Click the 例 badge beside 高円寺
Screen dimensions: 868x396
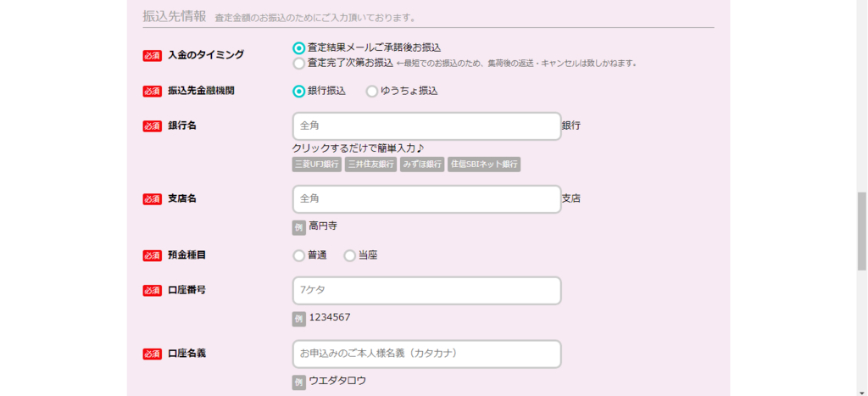[x=298, y=227]
